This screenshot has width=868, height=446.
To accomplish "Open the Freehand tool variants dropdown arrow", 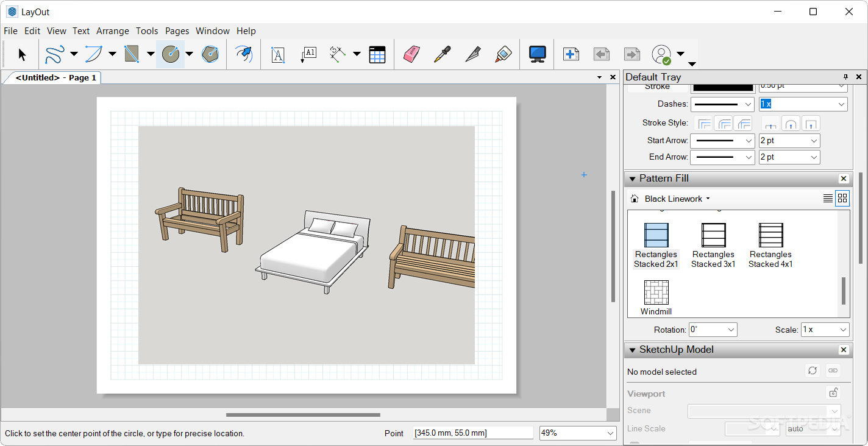I will tap(74, 54).
